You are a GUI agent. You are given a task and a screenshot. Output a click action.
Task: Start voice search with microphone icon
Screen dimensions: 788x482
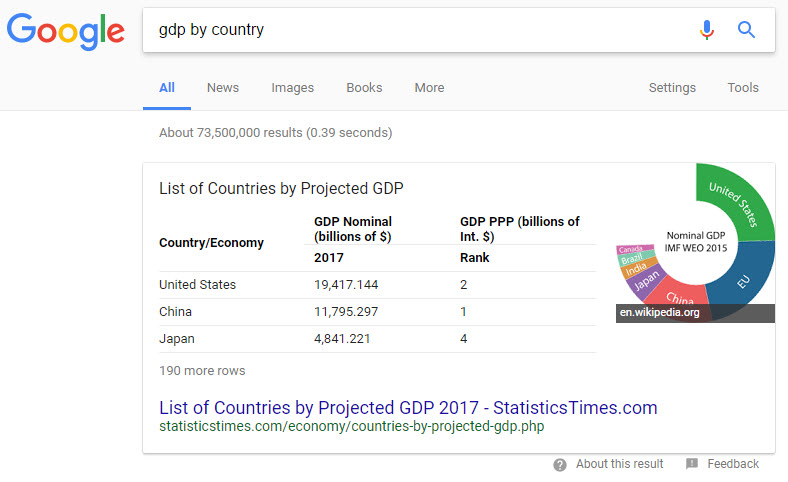pyautogui.click(x=707, y=30)
